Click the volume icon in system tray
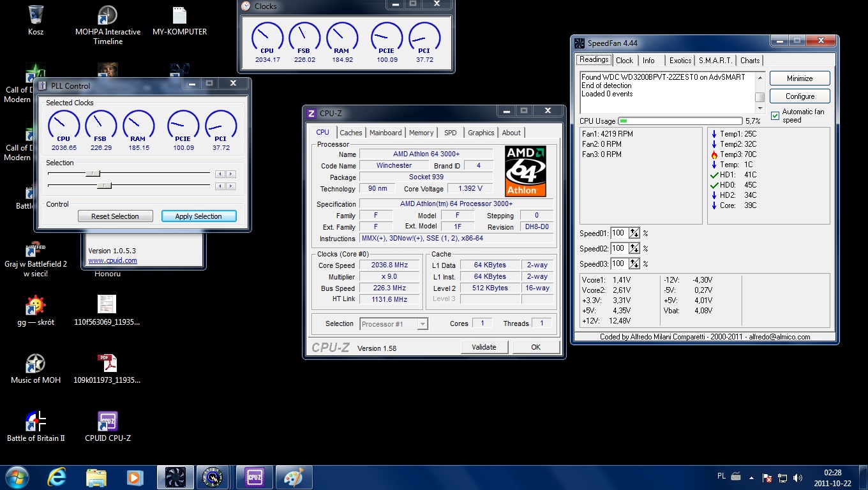The height and width of the screenshot is (490, 868). coord(798,477)
